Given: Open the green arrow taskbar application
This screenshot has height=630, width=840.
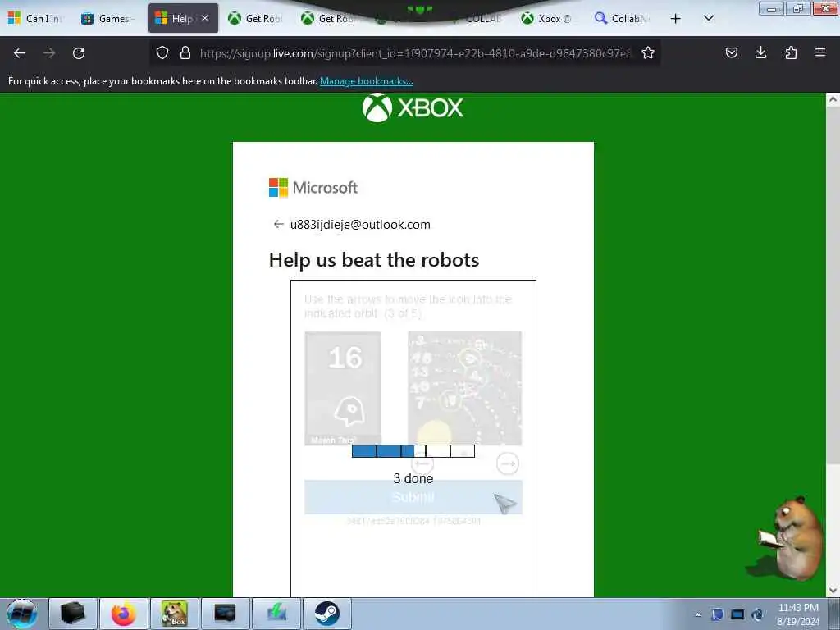Looking at the screenshot, I should coord(276,614).
